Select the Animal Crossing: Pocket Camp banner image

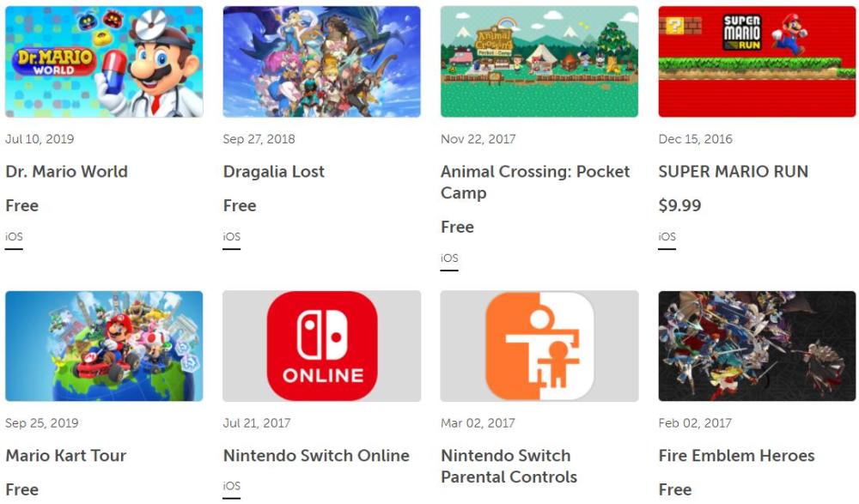(x=539, y=61)
